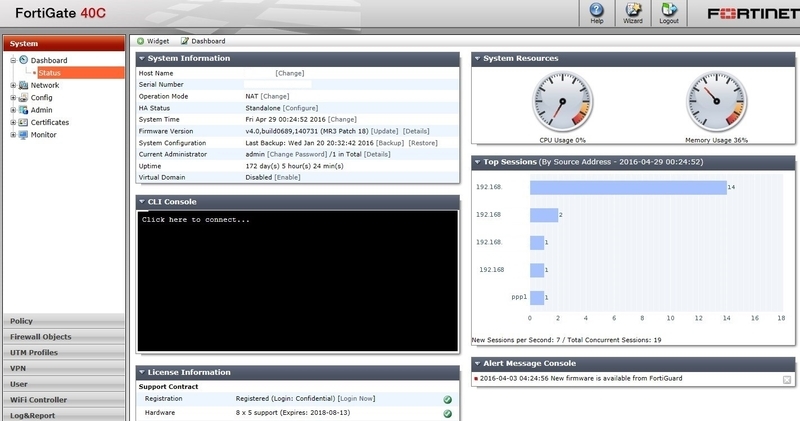Click the Monitor tree icon
The width and height of the screenshot is (800, 421).
pyautogui.click(x=23, y=135)
